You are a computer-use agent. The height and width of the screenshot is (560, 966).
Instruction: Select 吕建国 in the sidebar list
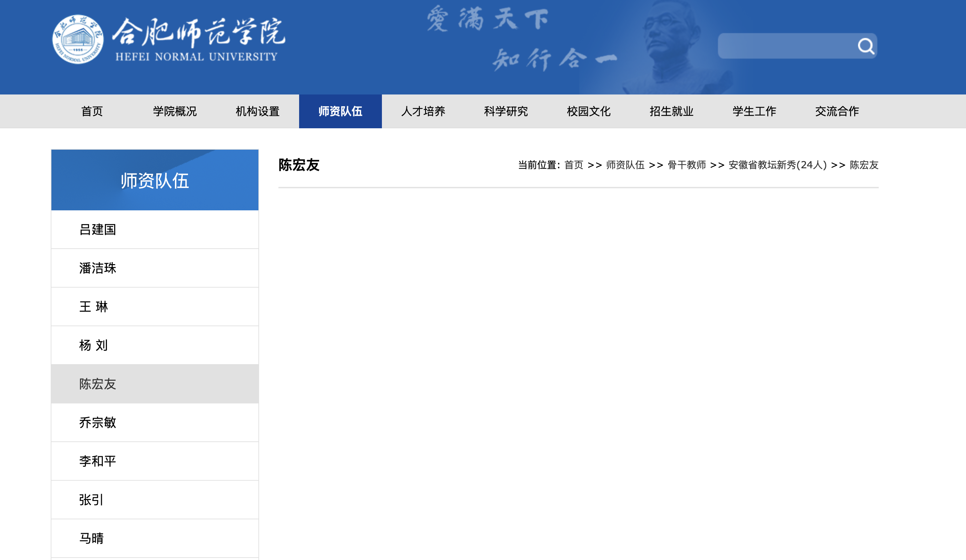click(98, 229)
